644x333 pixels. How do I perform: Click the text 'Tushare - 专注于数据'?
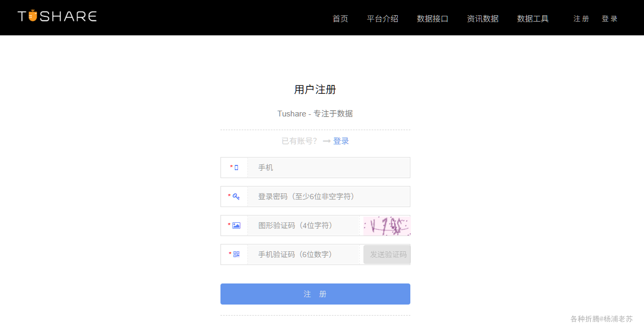[315, 114]
